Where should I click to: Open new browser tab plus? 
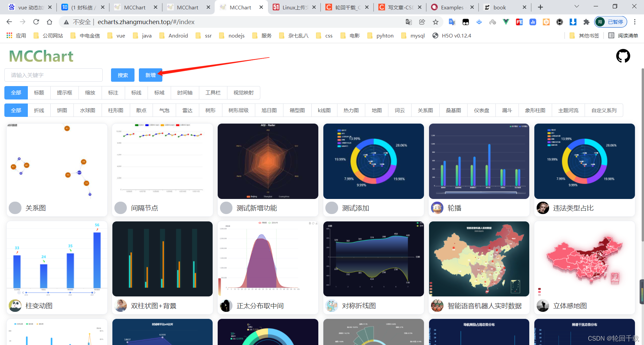[x=540, y=7]
